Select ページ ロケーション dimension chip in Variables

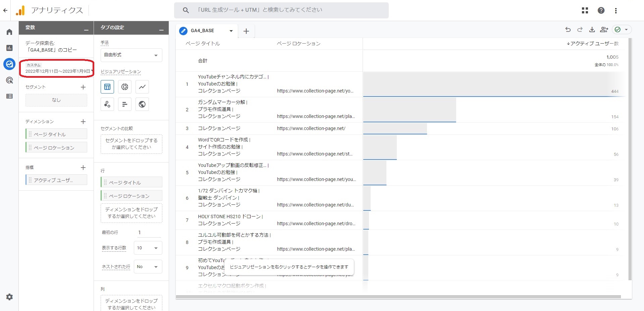56,147
